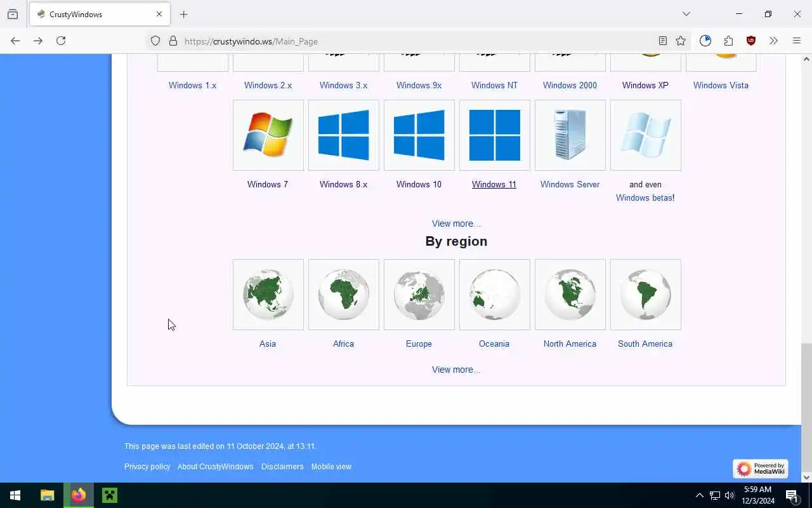
Task: Open uBlock Origin extension icon
Action: pyautogui.click(x=751, y=41)
